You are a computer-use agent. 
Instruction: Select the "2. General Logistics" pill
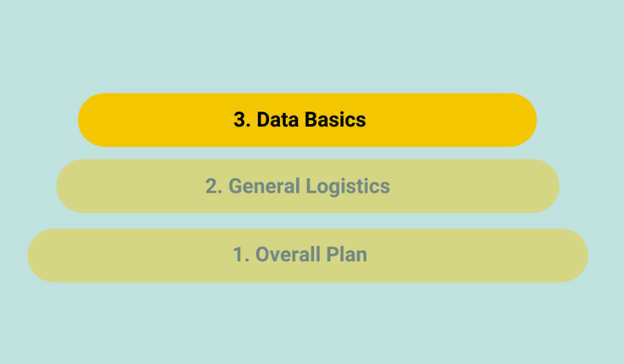[307, 186]
